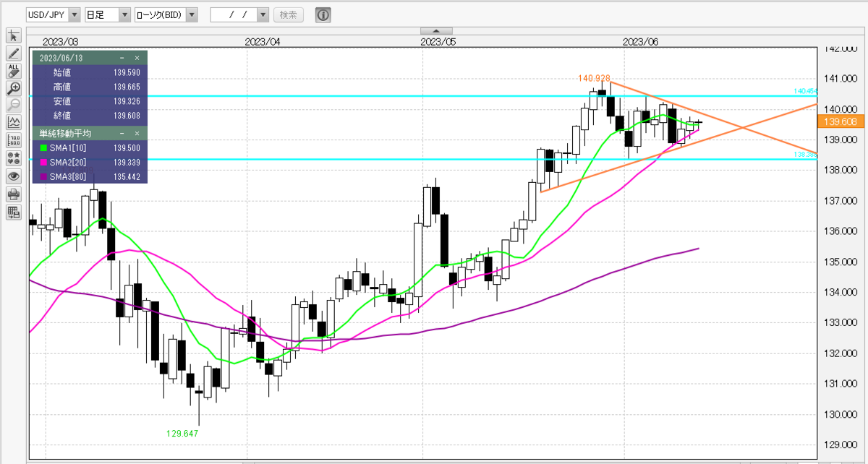Click the SMA2[20] value 139.339

pos(127,162)
